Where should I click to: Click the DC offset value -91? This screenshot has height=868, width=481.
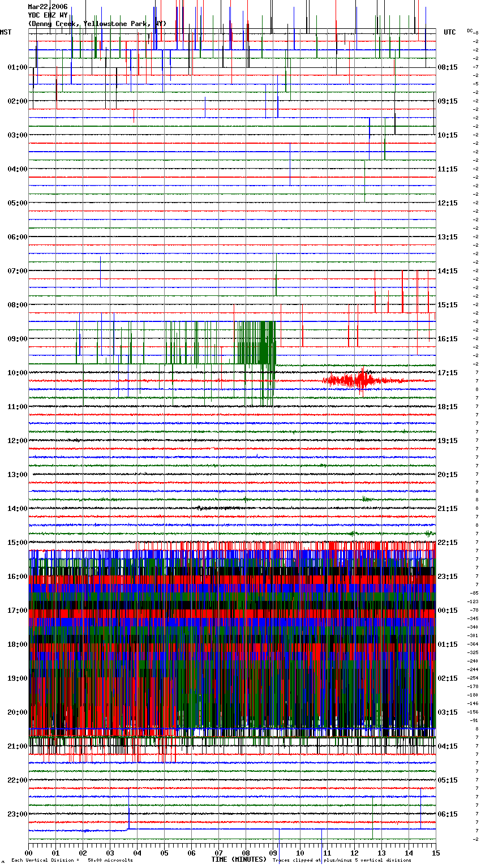tap(474, 720)
